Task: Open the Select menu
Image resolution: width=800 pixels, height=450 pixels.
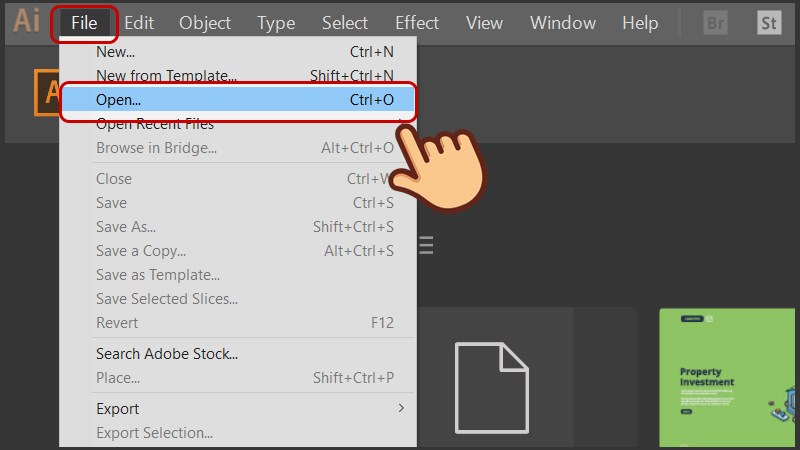Action: click(x=345, y=22)
